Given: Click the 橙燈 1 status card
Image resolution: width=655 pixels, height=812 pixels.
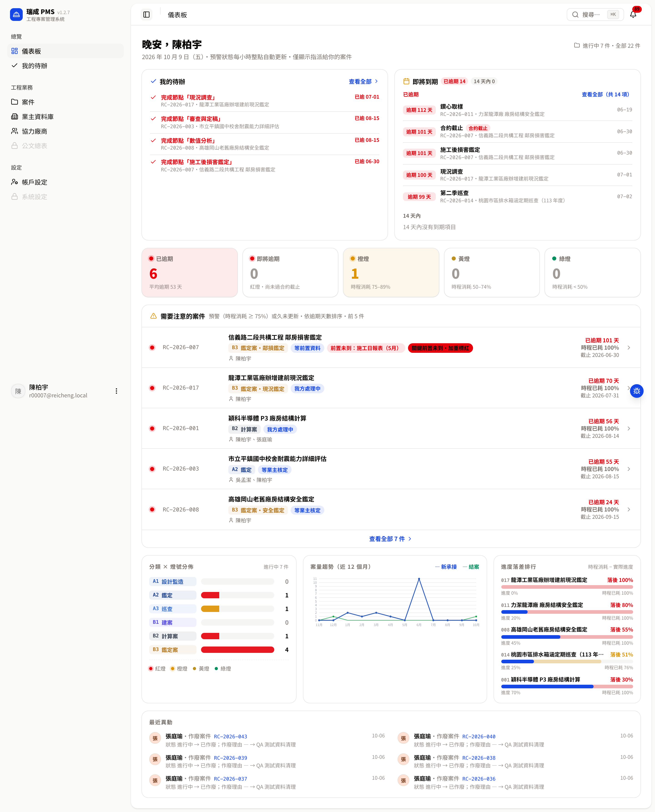Looking at the screenshot, I should (391, 272).
